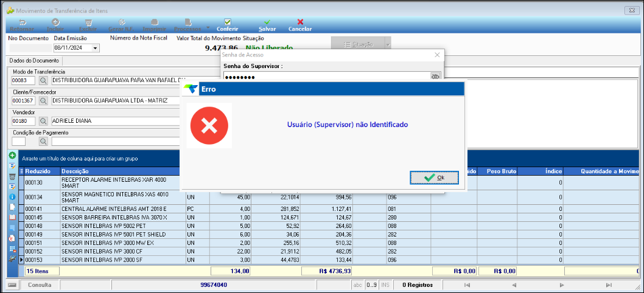Open the Situação dropdown arrow
The image size is (644, 293).
(x=388, y=44)
